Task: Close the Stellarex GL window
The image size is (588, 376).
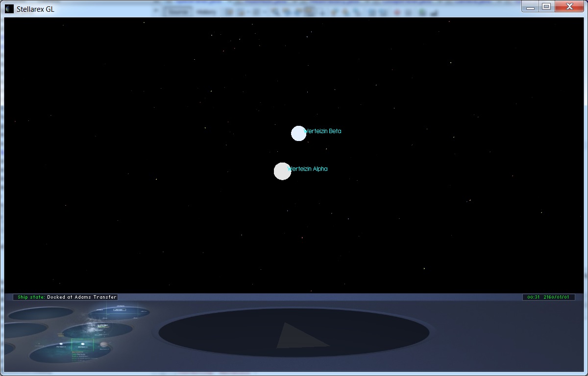Action: [569, 6]
